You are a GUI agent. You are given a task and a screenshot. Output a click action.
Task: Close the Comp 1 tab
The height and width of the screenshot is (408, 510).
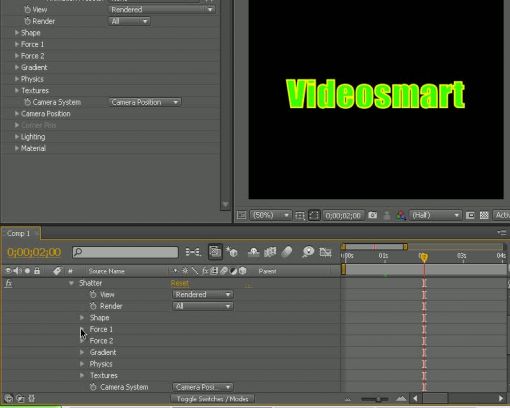tap(36, 233)
